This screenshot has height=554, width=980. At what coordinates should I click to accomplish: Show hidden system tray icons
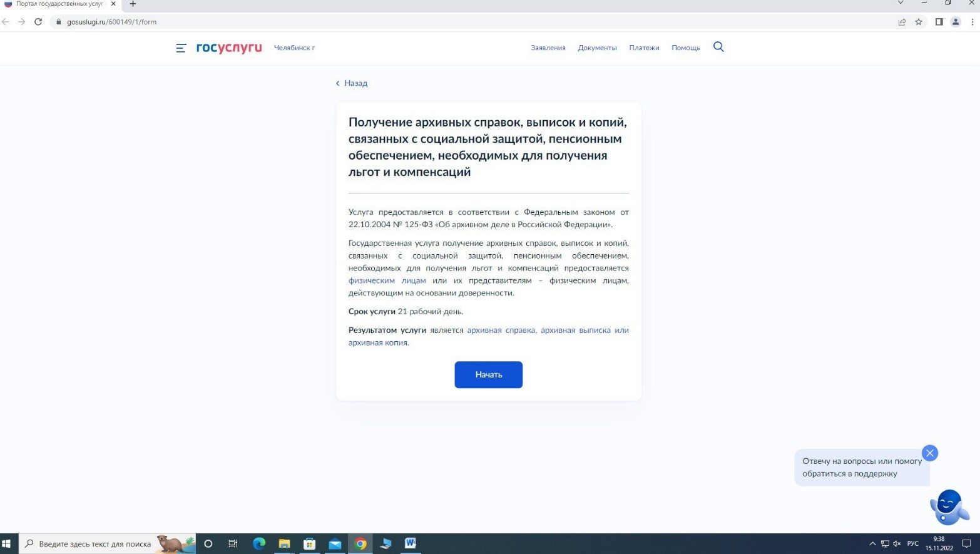[872, 543]
